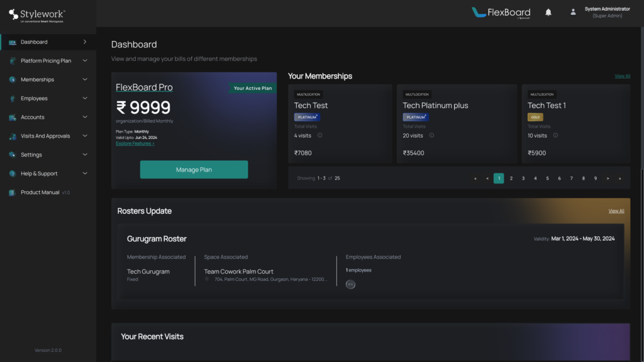The height and width of the screenshot is (362, 644).
Task: Go to next memberships page
Action: (608, 178)
